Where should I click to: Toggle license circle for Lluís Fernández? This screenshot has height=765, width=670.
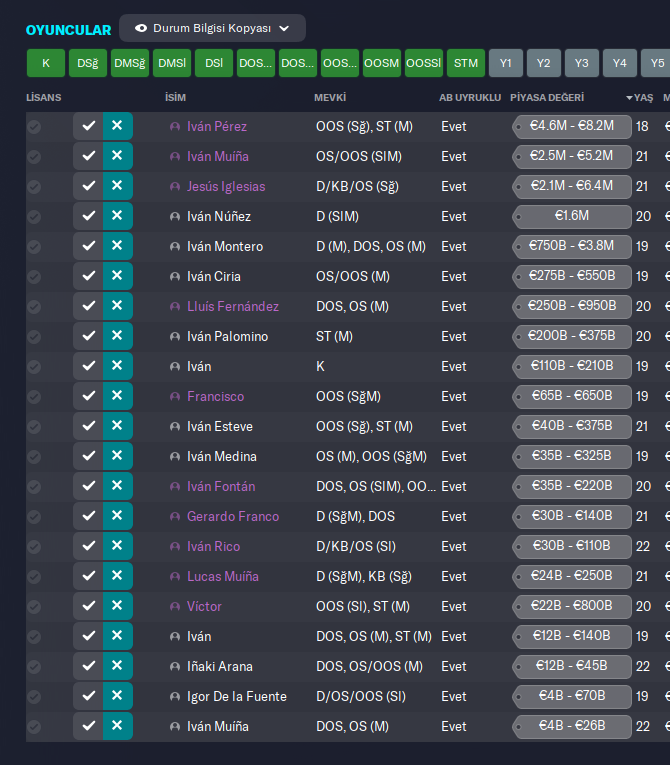34,307
